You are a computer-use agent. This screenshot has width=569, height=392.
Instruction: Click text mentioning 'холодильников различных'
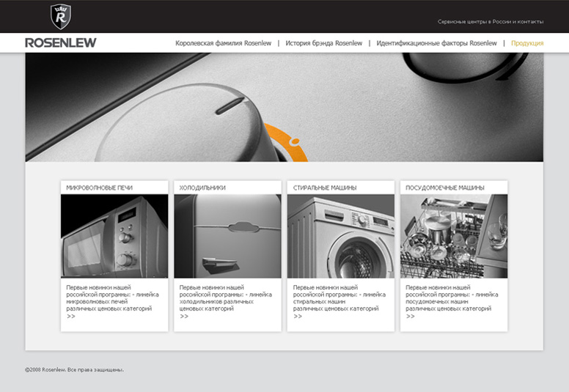(216, 301)
